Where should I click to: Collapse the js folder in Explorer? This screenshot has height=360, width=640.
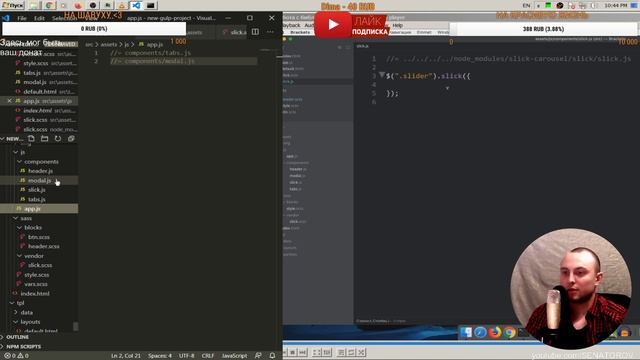pos(16,152)
